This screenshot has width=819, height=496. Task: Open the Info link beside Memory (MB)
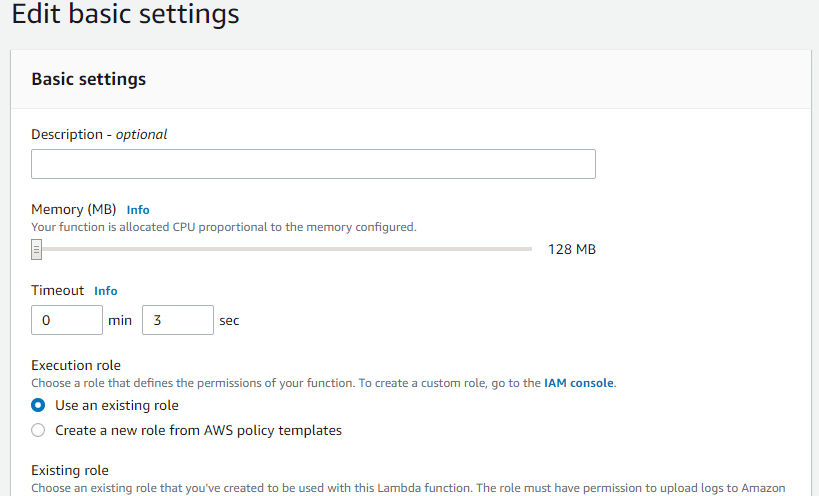138,210
